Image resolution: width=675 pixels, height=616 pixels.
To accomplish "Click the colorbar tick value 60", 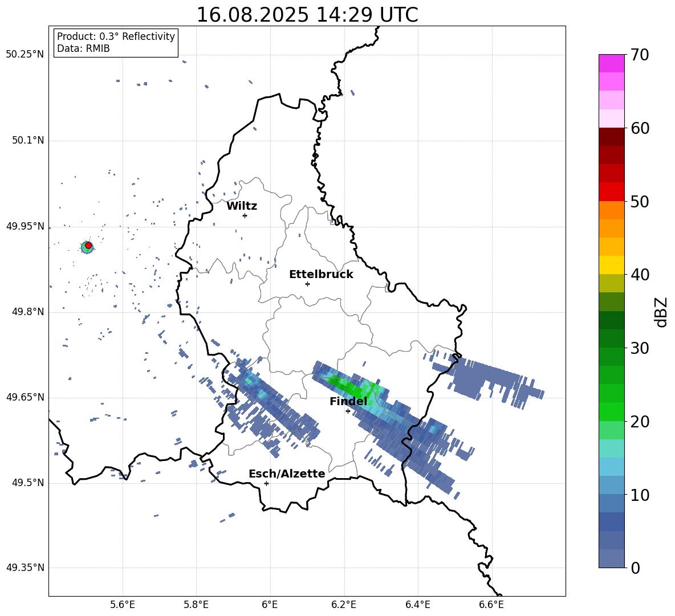I will (640, 128).
